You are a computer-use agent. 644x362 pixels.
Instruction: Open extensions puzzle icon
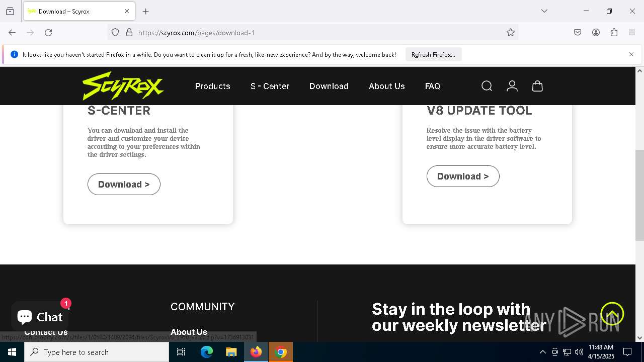click(614, 33)
